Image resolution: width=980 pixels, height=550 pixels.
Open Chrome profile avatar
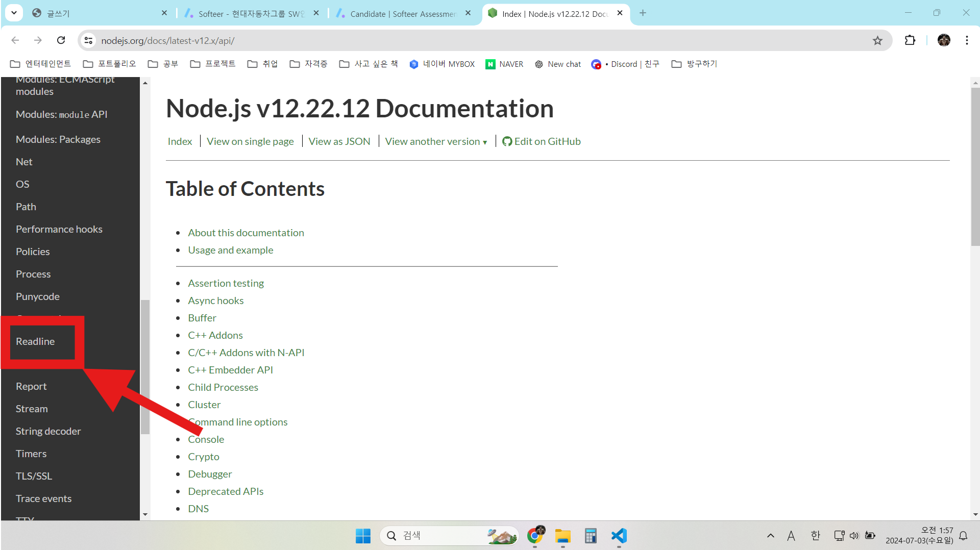point(944,40)
